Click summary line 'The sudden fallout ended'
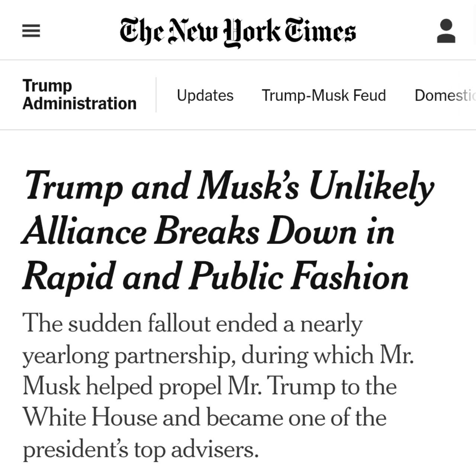The image size is (476, 476). pyautogui.click(x=192, y=324)
